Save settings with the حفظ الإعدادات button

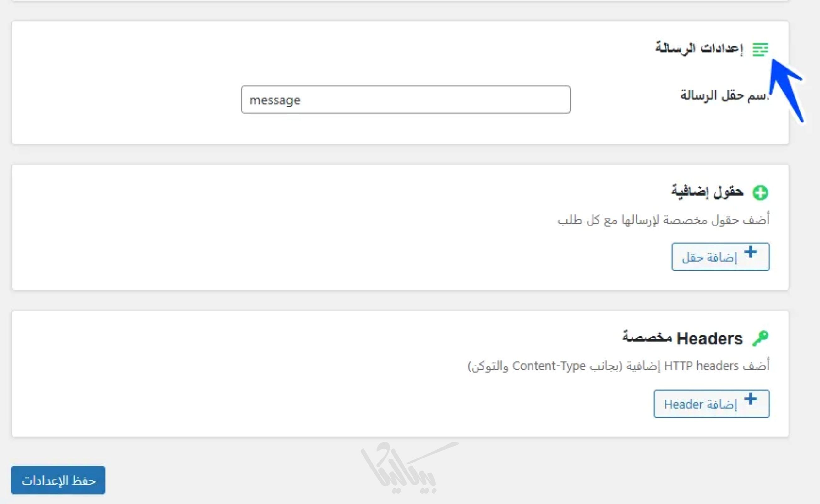pyautogui.click(x=58, y=480)
